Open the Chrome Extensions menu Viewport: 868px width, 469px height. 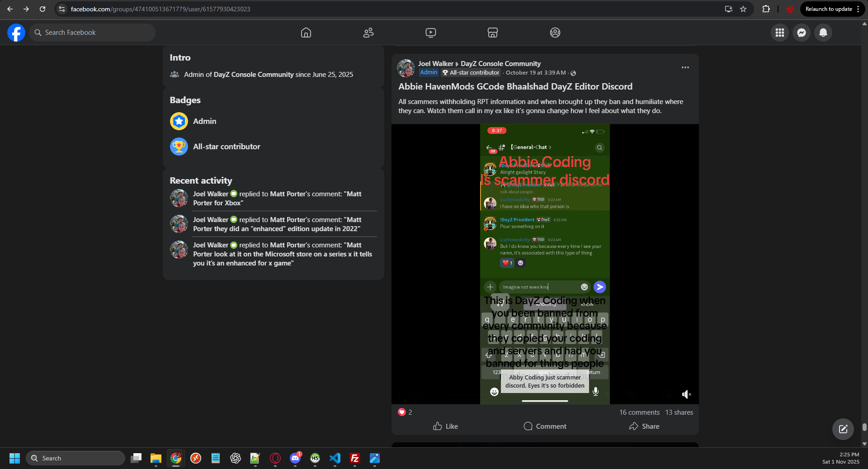[x=766, y=9]
